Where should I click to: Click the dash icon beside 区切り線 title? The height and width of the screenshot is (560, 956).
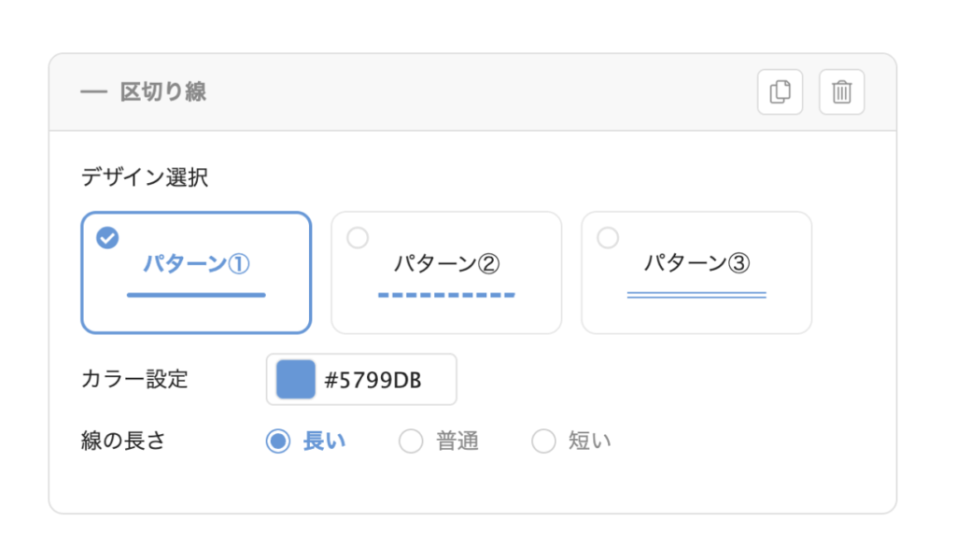click(x=94, y=92)
